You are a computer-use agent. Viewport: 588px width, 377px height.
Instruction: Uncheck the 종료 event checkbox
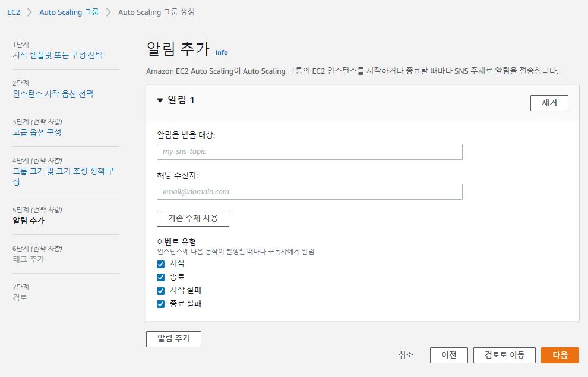click(x=160, y=277)
